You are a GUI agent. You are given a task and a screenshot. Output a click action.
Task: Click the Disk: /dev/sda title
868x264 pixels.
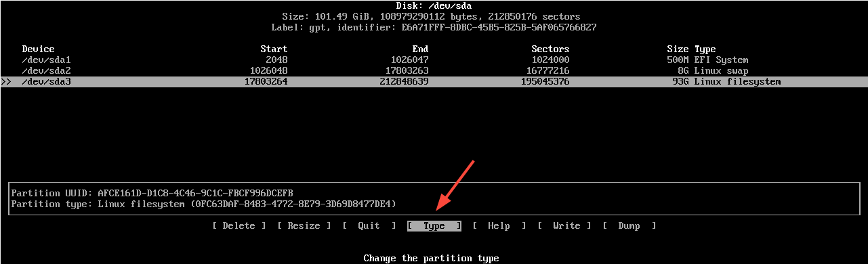pyautogui.click(x=434, y=6)
